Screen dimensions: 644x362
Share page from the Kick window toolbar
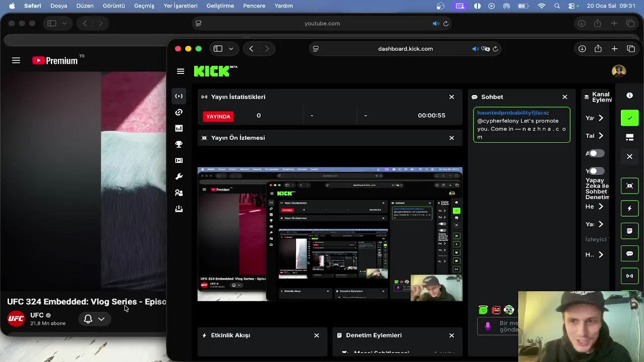pyautogui.click(x=598, y=49)
